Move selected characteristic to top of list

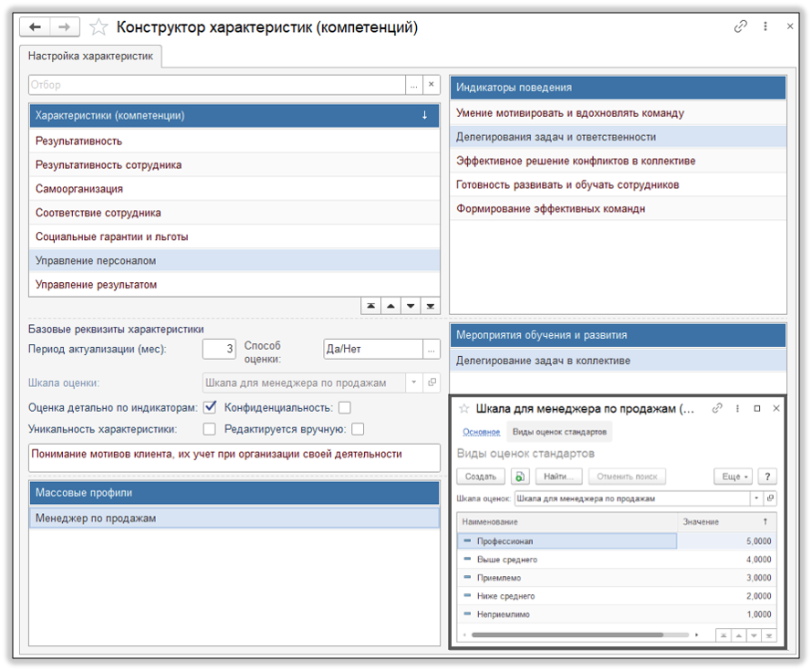[x=370, y=305]
